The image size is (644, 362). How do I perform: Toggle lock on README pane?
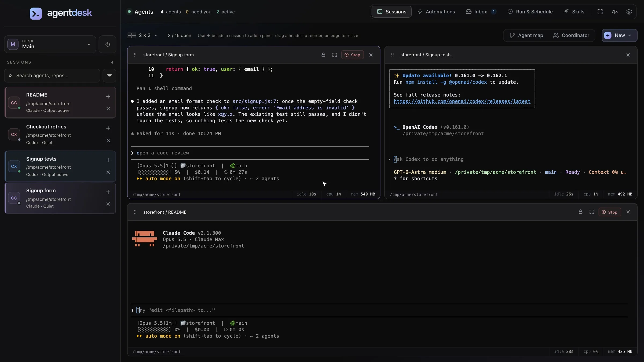tap(580, 212)
